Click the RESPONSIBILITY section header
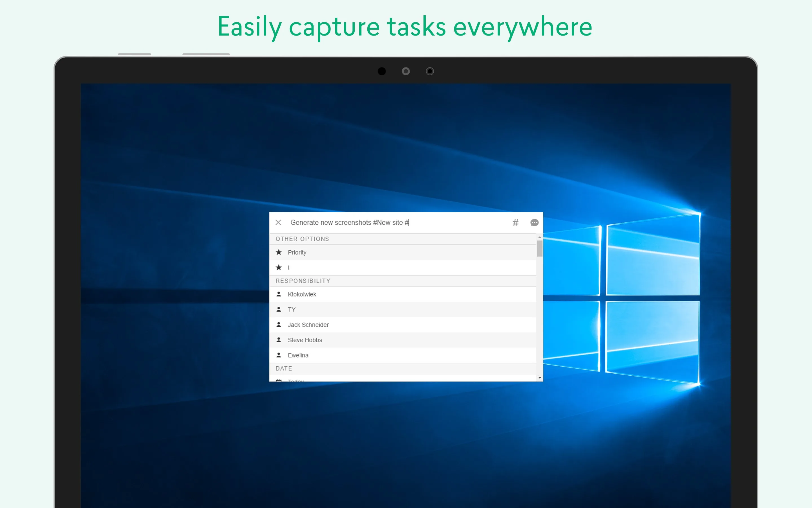The image size is (812, 508). point(403,281)
